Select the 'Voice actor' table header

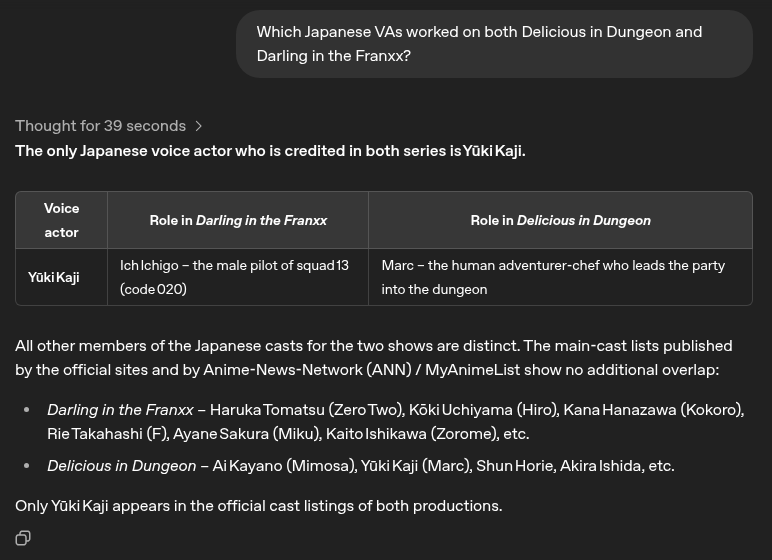[x=62, y=220]
